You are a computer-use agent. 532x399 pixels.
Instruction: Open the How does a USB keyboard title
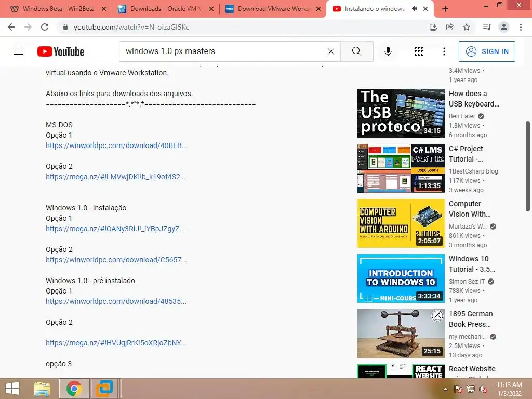474,99
